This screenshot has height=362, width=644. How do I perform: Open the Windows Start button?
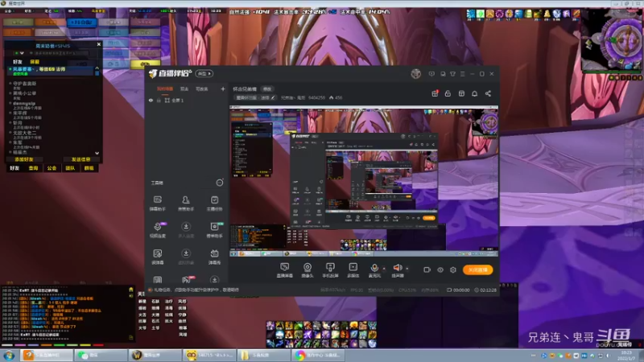tap(9, 356)
